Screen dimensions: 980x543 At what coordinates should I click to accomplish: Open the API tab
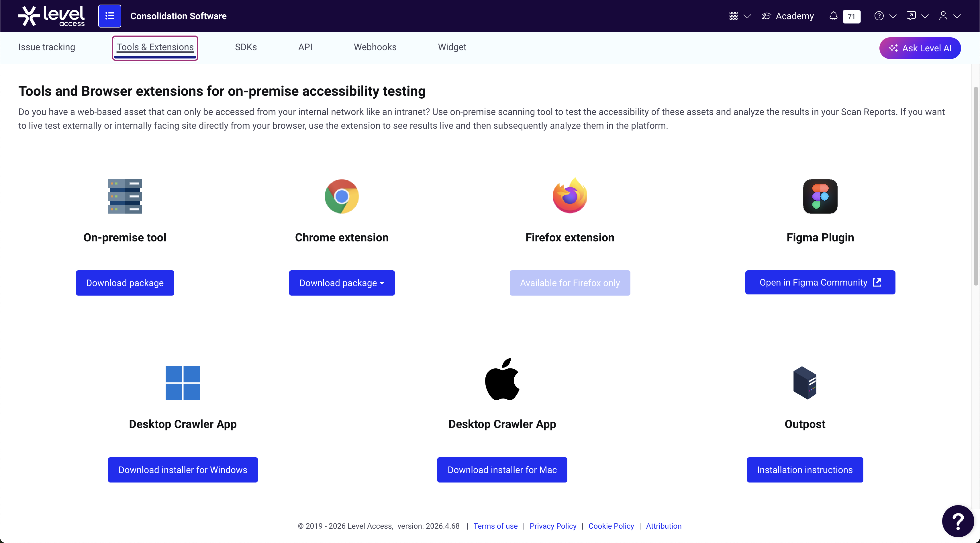[305, 47]
